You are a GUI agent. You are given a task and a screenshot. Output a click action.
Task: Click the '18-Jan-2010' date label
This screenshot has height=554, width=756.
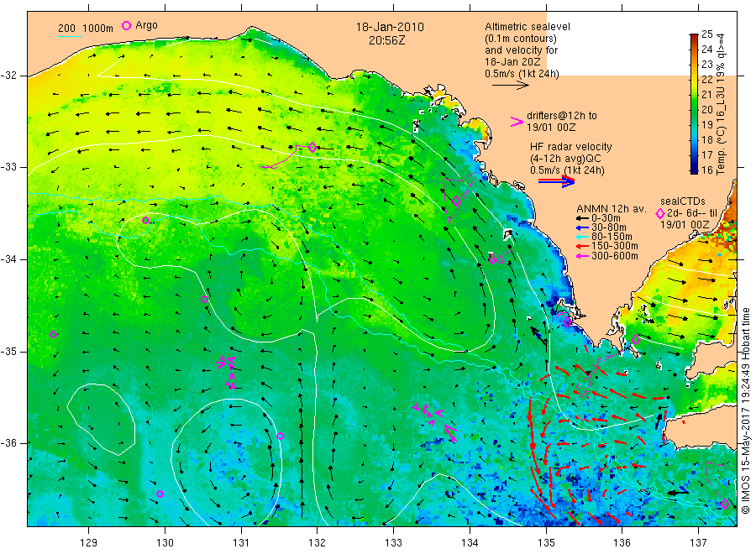click(x=390, y=27)
